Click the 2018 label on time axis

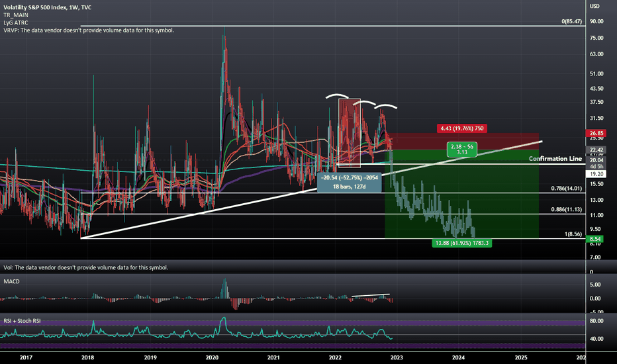(x=87, y=357)
